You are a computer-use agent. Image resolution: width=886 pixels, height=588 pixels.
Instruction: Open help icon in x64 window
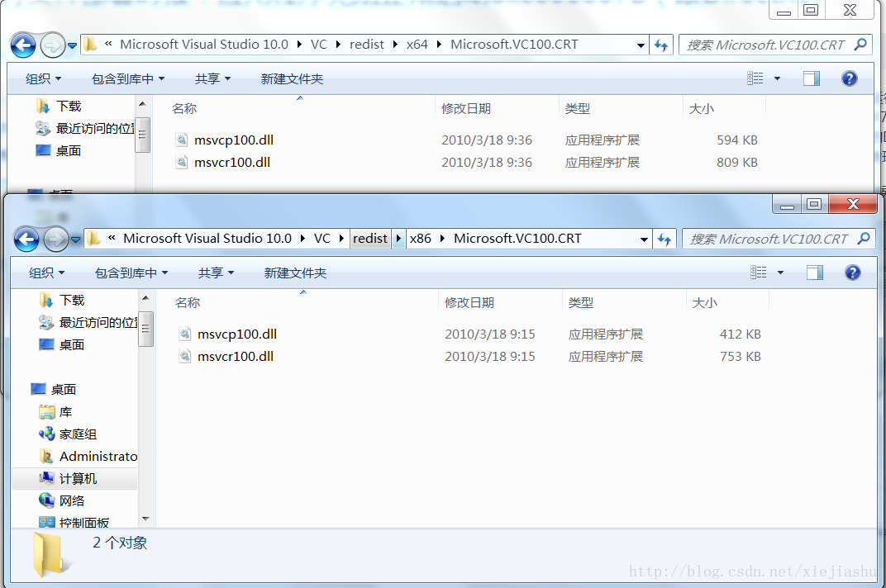849,78
